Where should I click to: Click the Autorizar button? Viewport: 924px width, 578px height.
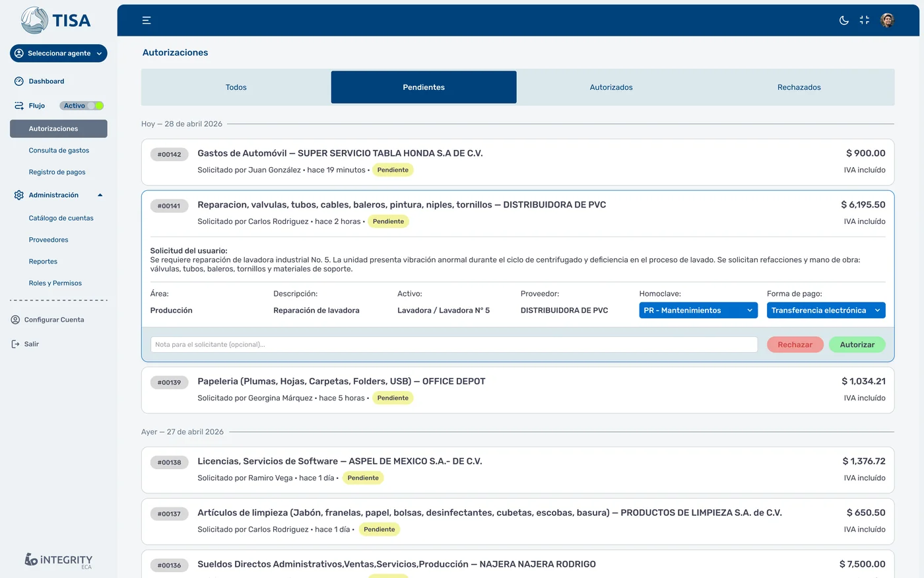(857, 345)
